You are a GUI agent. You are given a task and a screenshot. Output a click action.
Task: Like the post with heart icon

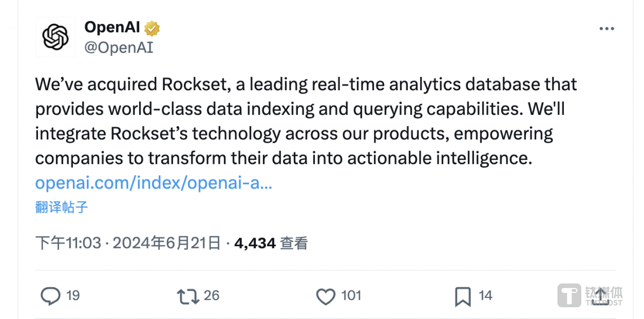325,296
